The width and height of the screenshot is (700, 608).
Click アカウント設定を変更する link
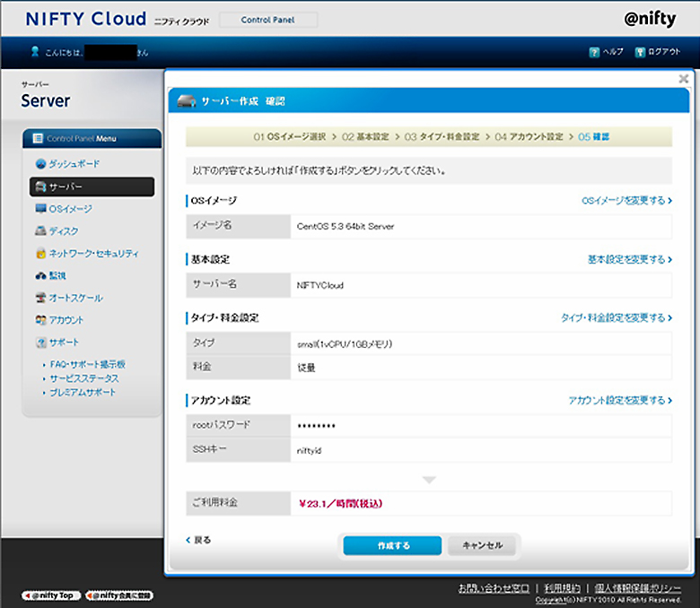[620, 400]
